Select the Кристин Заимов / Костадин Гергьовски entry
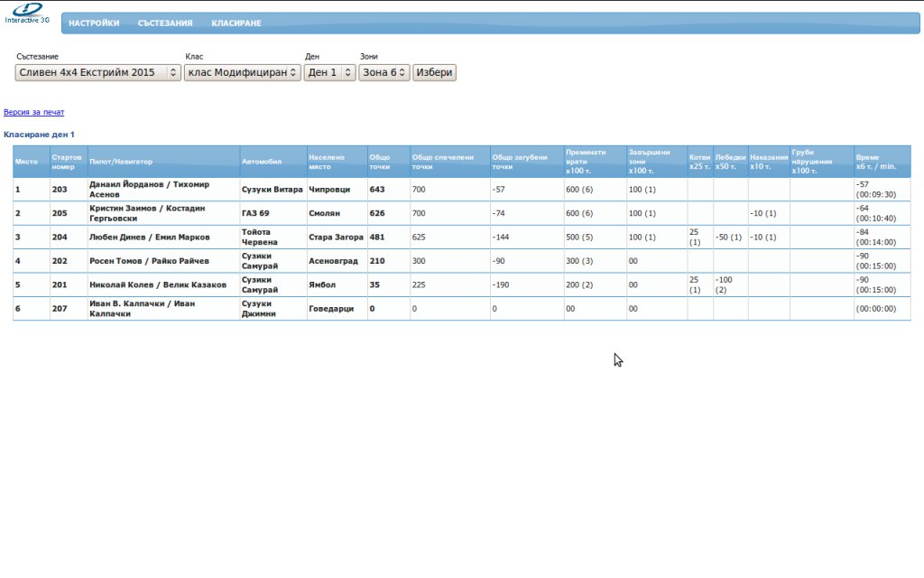This screenshot has width=924, height=578. point(149,213)
